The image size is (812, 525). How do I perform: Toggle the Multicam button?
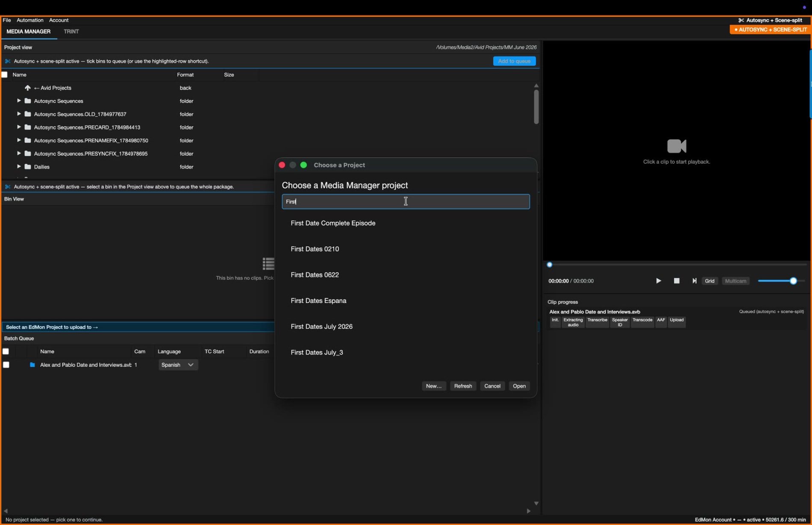[x=736, y=281]
